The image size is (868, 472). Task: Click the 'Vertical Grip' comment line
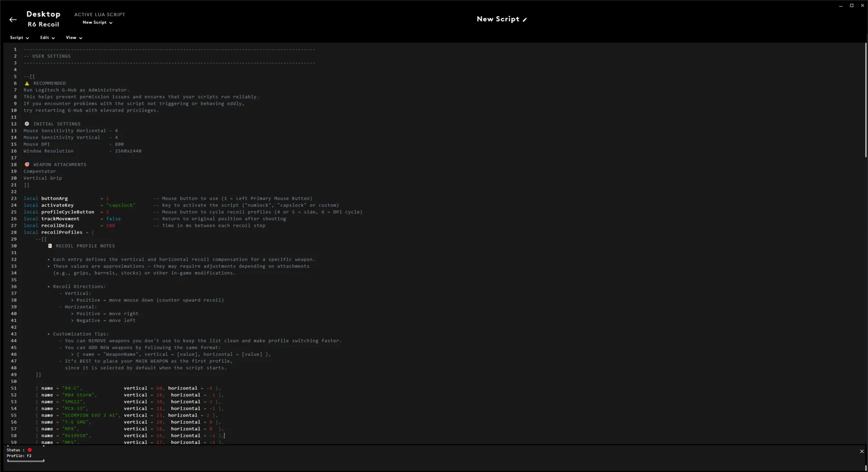pos(42,178)
